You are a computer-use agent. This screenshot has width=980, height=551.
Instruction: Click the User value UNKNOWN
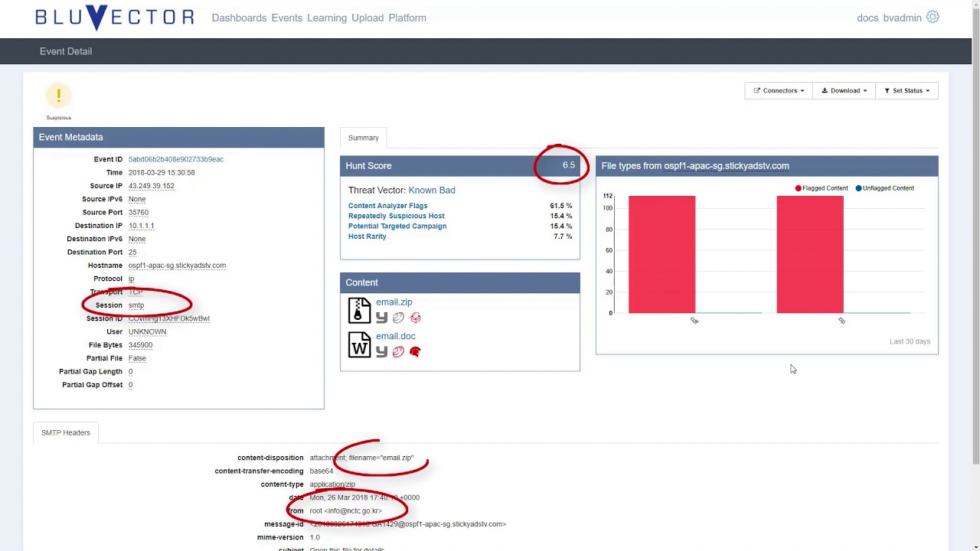147,332
